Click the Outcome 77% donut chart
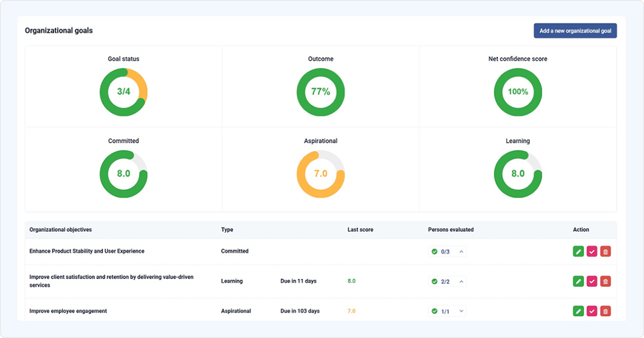This screenshot has height=338, width=644. coord(321,92)
